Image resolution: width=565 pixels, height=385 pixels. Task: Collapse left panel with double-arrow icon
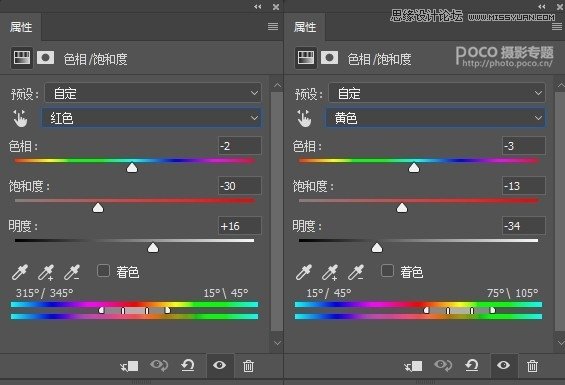257,6
